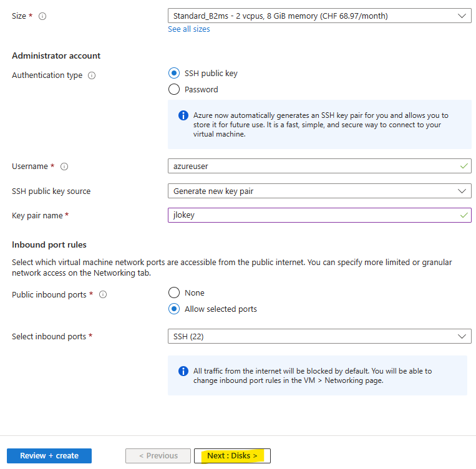Viewport: 476px width, 469px height.
Task: Click green checkmark in Username field
Action: [x=464, y=166]
